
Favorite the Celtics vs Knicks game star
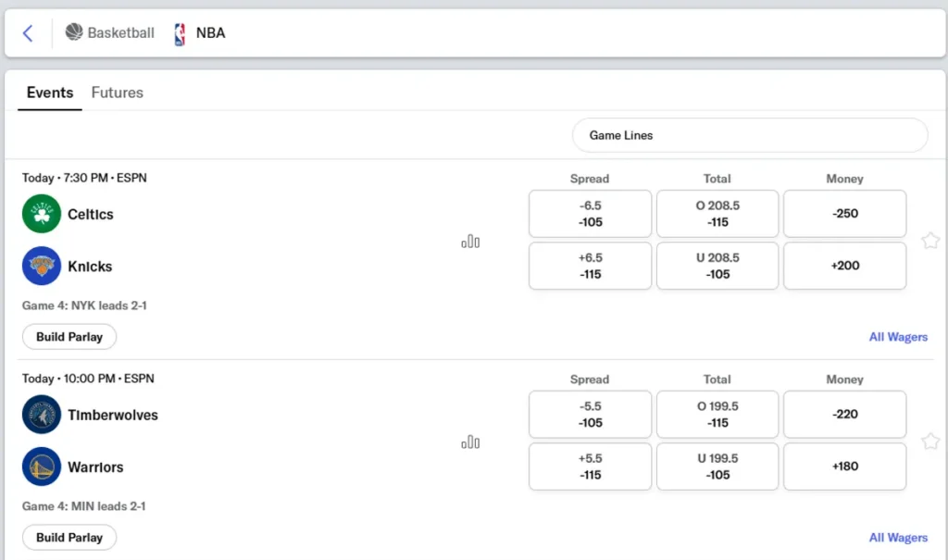[x=930, y=241]
